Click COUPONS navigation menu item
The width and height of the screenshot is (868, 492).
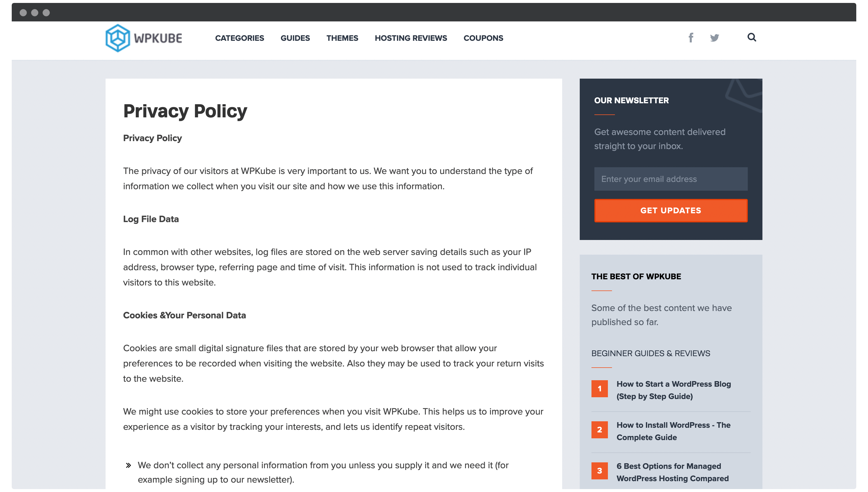click(x=484, y=38)
